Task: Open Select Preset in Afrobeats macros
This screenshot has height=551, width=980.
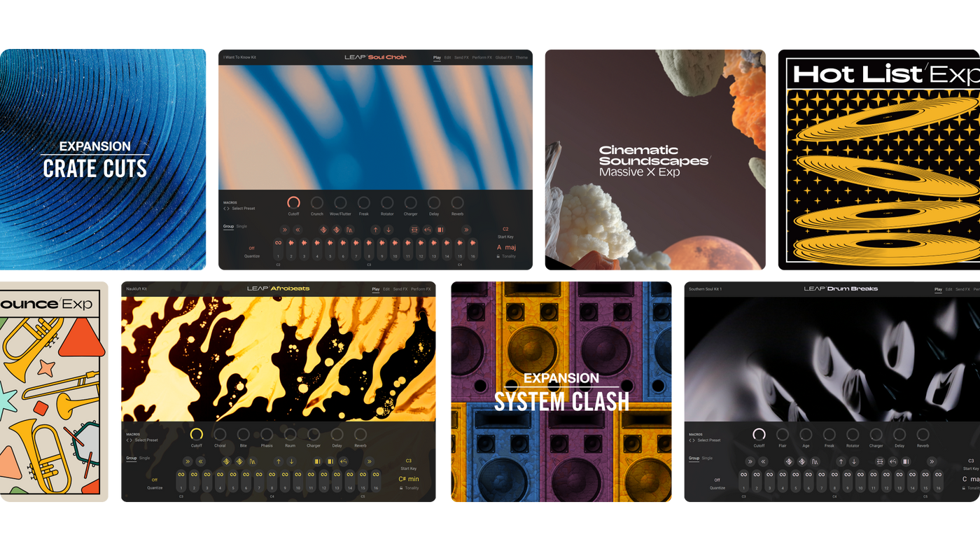Action: (146, 440)
